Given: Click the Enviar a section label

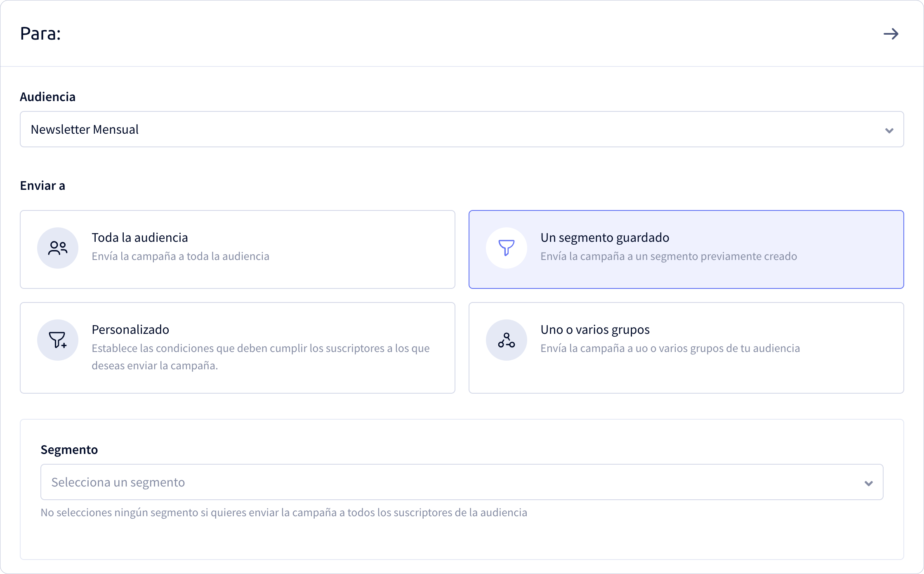Looking at the screenshot, I should pyautogui.click(x=42, y=186).
